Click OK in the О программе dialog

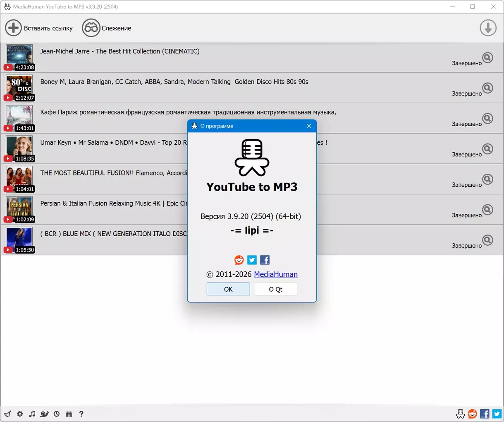228,289
